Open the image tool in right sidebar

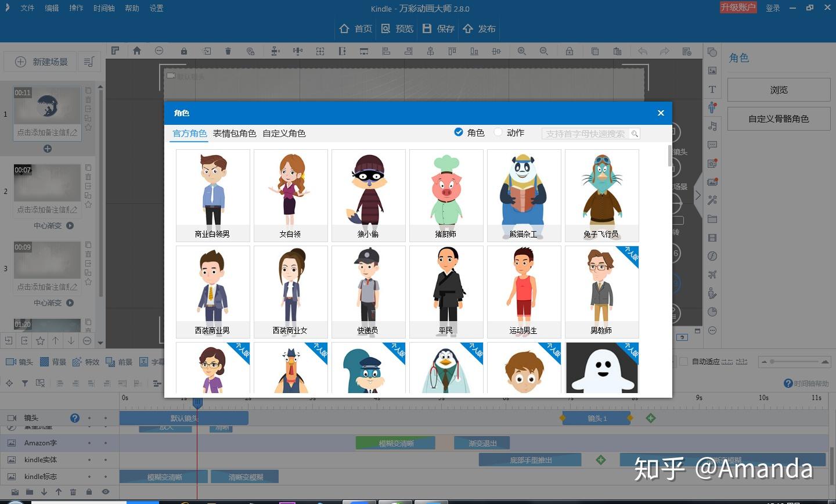712,71
